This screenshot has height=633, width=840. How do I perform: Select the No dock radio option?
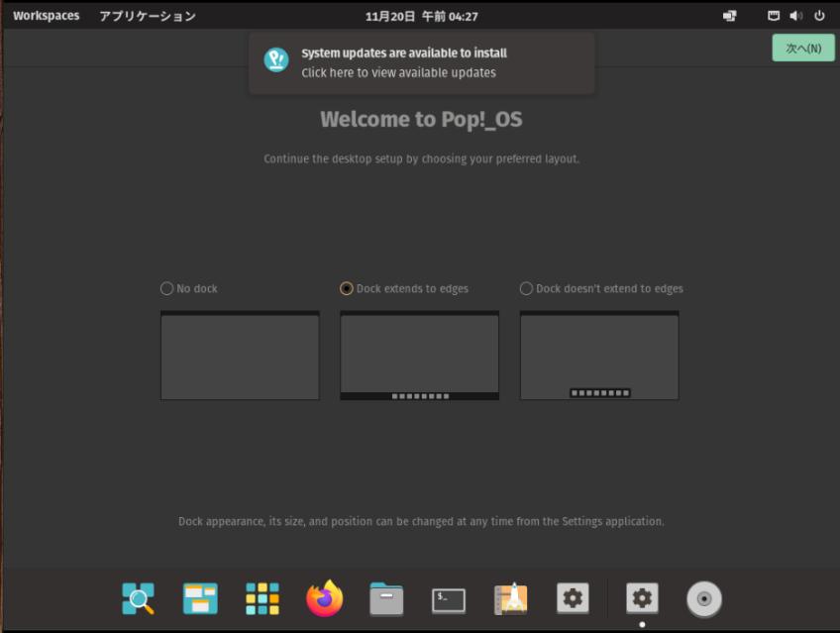[x=189, y=288]
